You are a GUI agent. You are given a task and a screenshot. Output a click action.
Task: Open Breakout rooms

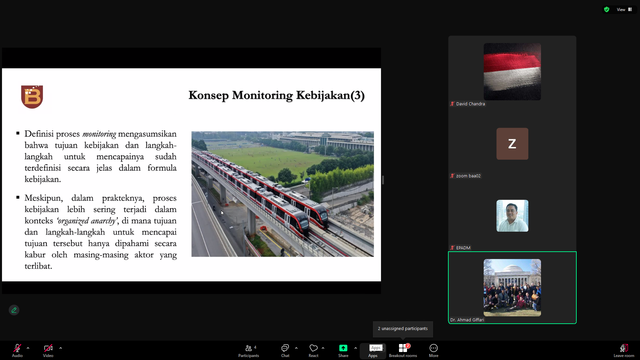pyautogui.click(x=403, y=350)
